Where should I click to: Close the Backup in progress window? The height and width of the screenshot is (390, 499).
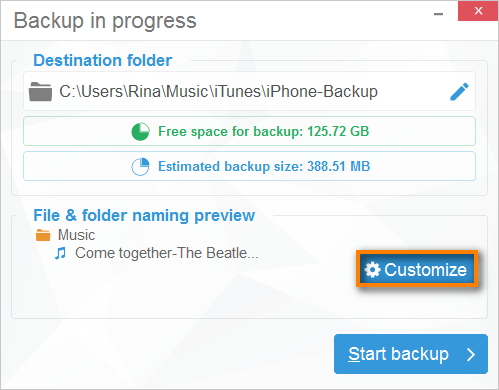pos(478,11)
